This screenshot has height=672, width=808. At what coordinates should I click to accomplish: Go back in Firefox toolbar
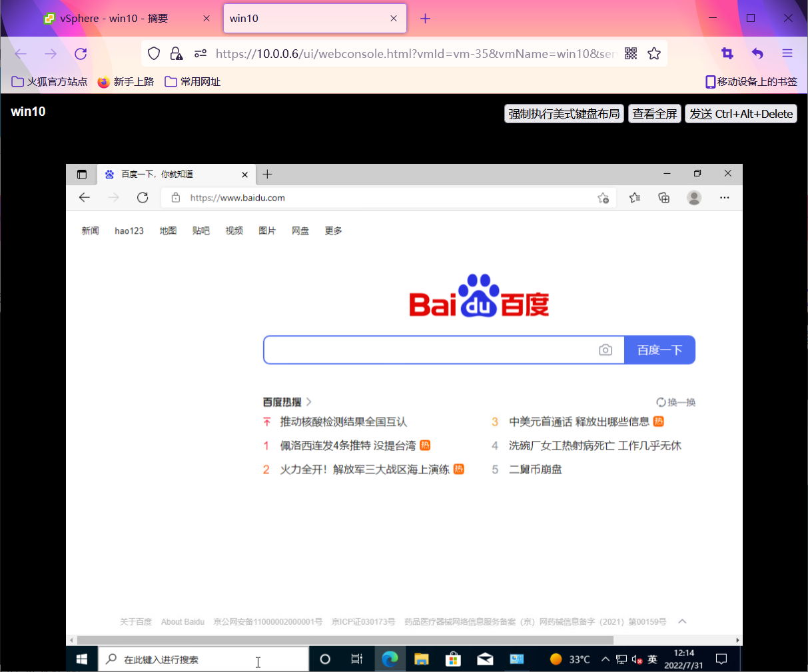click(x=21, y=54)
